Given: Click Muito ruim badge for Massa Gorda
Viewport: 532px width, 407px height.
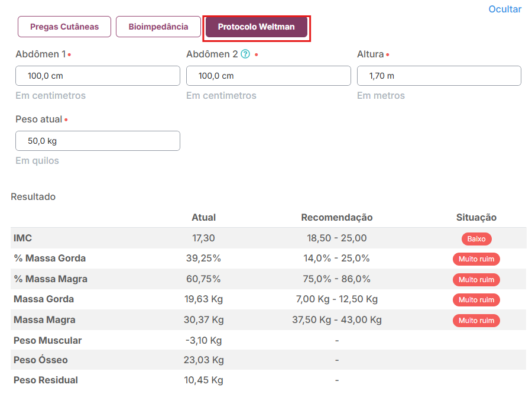Looking at the screenshot, I should point(476,300).
